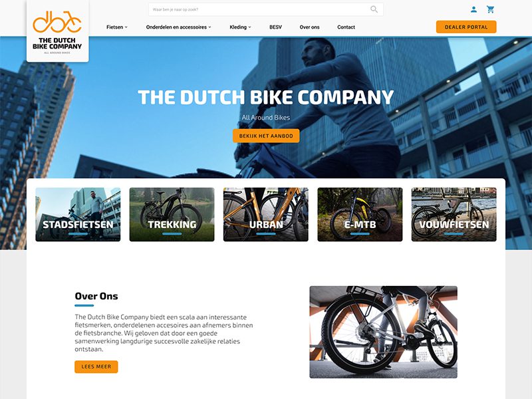This screenshot has height=399, width=532.
Task: Select the Vouwfietsen category tile
Action: coord(454,214)
